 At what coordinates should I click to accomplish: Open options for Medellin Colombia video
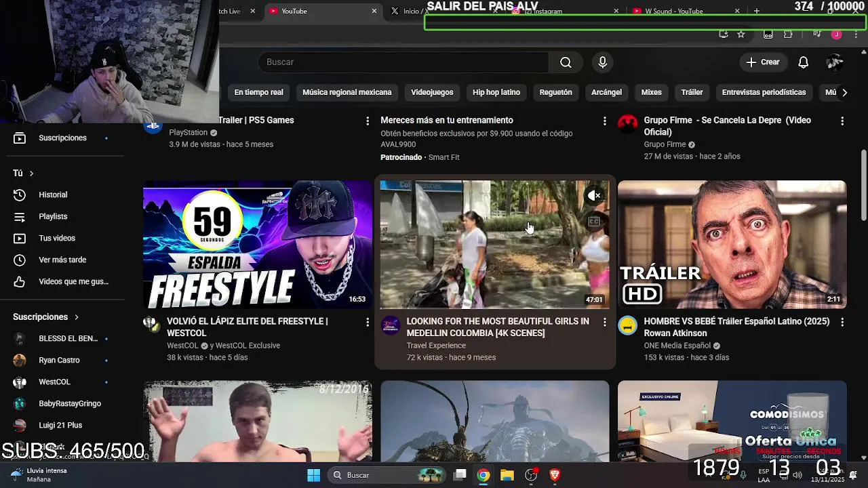point(605,322)
